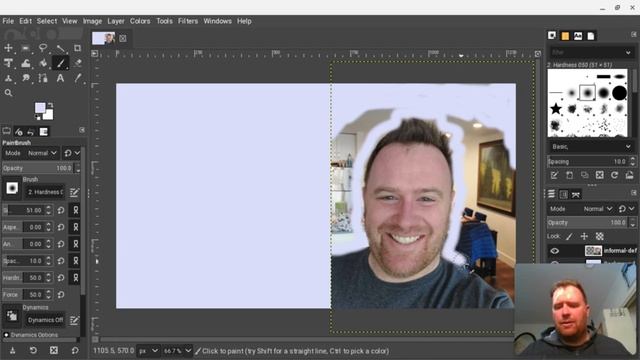Toggle link for brush Size to brush
The height and width of the screenshot is (360, 640).
point(76,210)
